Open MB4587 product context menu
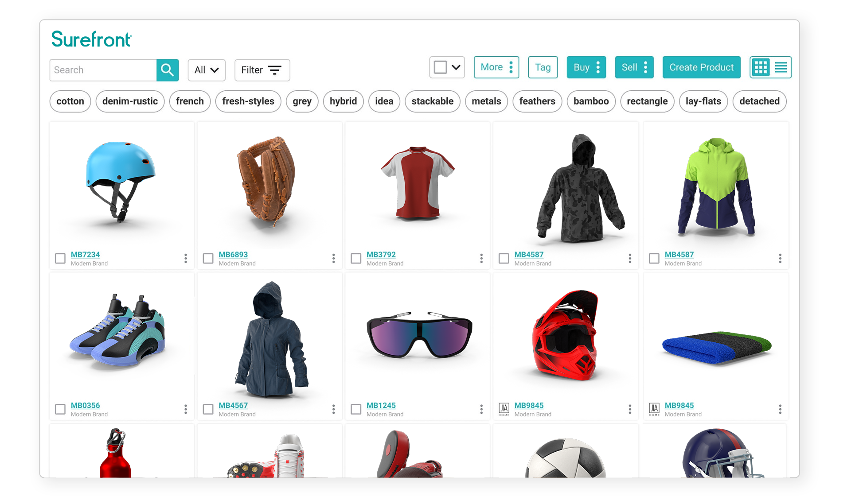 [x=629, y=258]
